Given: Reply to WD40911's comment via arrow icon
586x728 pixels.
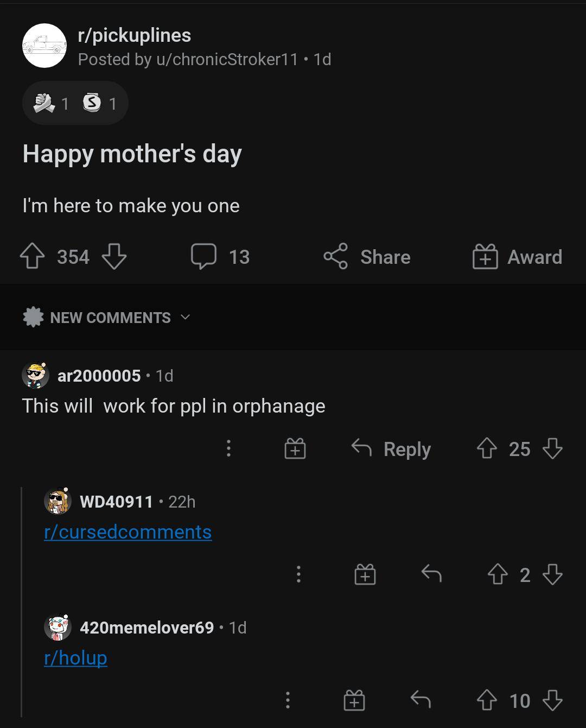Looking at the screenshot, I should [431, 574].
